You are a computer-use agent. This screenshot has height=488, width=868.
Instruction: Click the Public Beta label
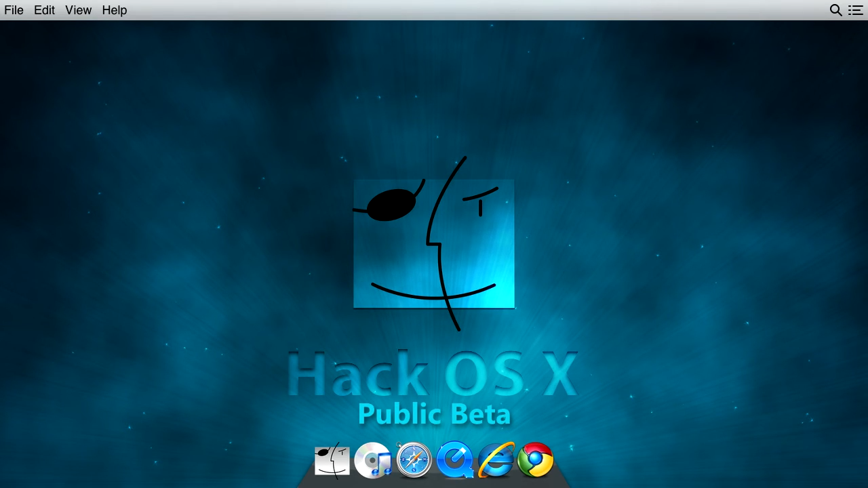coord(434,413)
